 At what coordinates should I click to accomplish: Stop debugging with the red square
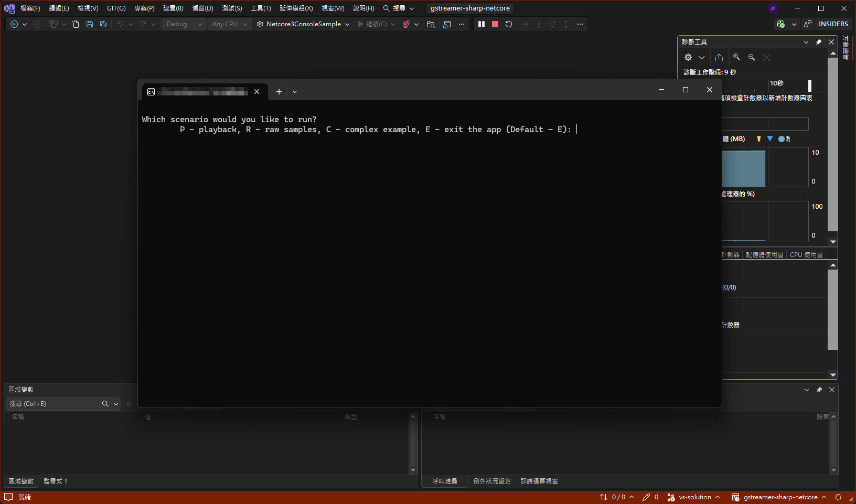[x=495, y=24]
